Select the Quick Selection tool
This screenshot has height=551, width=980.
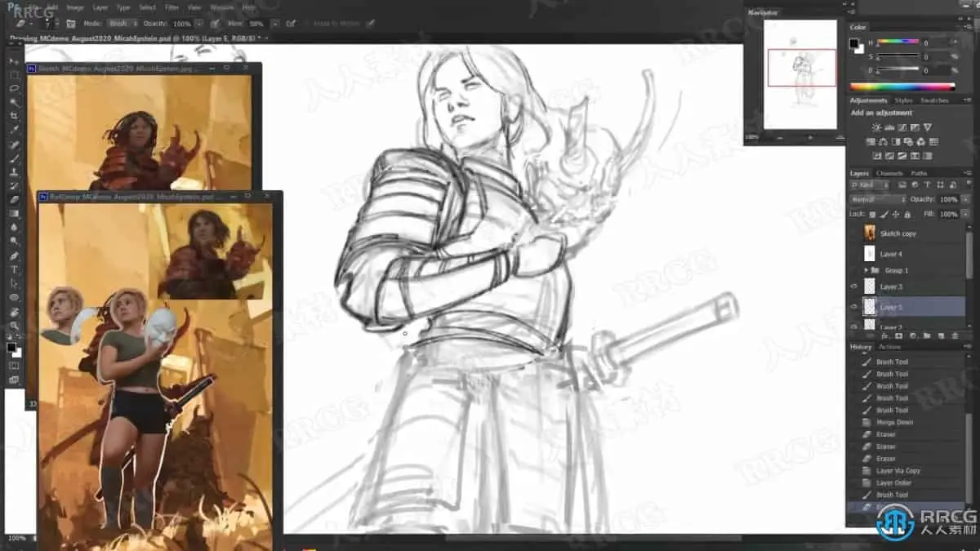pos(15,102)
